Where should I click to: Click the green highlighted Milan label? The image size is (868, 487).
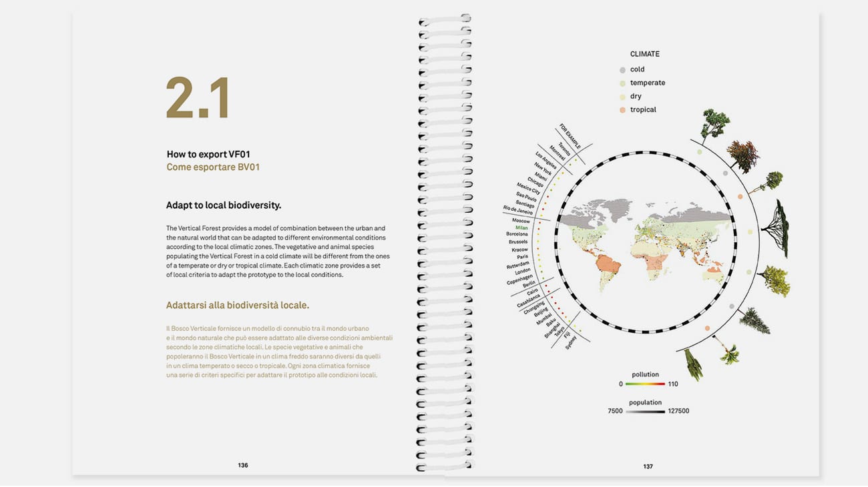coord(521,227)
